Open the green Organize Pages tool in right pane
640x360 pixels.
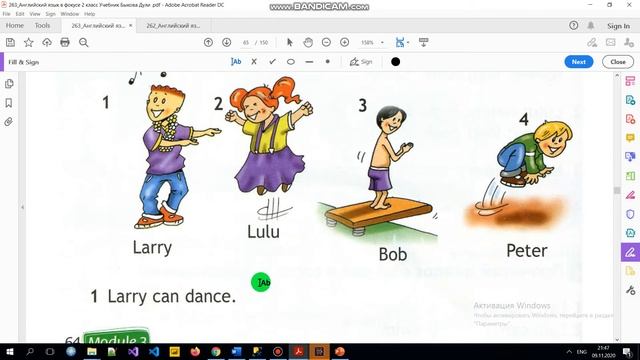(630, 176)
